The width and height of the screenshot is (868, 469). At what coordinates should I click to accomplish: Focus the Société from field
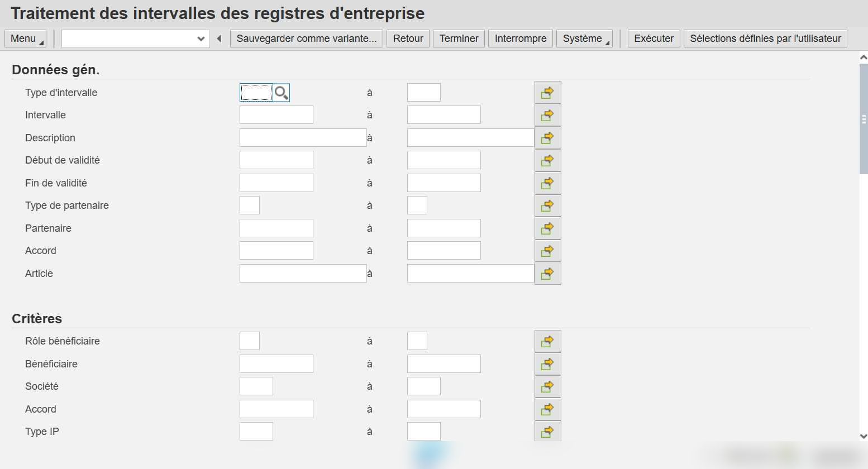pos(256,386)
